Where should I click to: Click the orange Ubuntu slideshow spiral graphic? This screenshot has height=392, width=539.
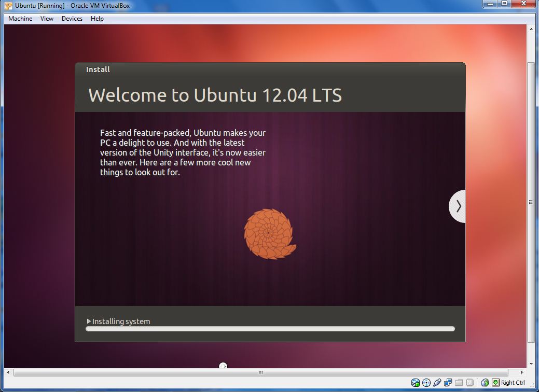(x=270, y=234)
